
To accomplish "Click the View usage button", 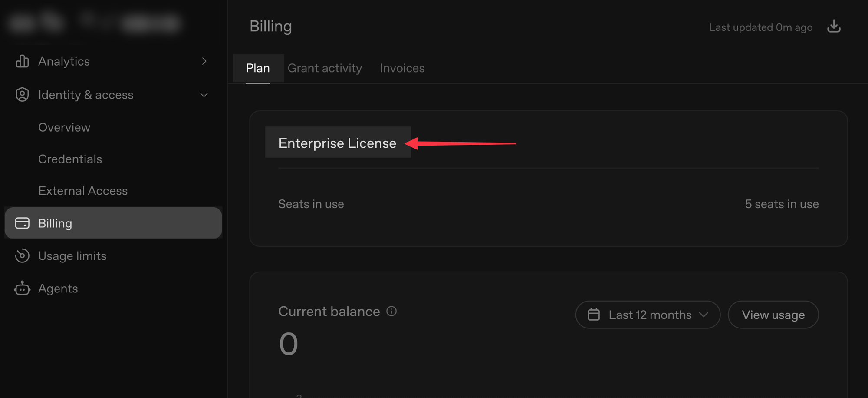I will [x=773, y=315].
